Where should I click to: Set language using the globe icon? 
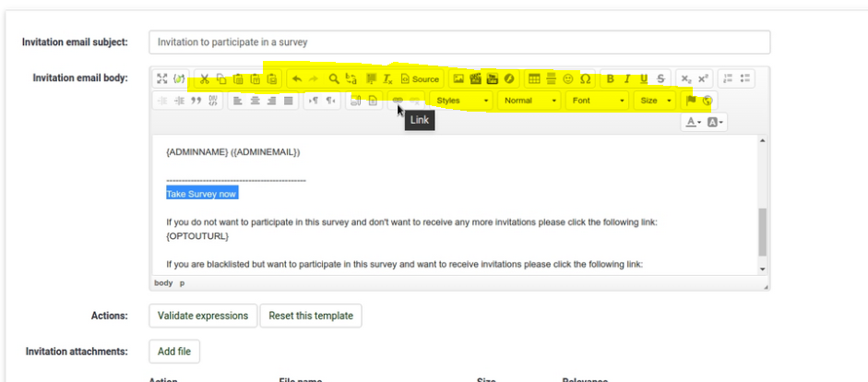(x=707, y=101)
